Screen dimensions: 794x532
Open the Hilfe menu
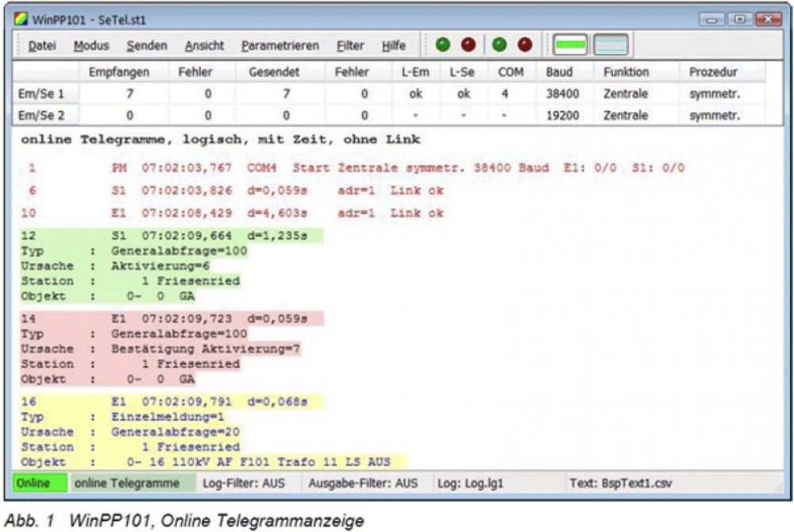point(394,46)
